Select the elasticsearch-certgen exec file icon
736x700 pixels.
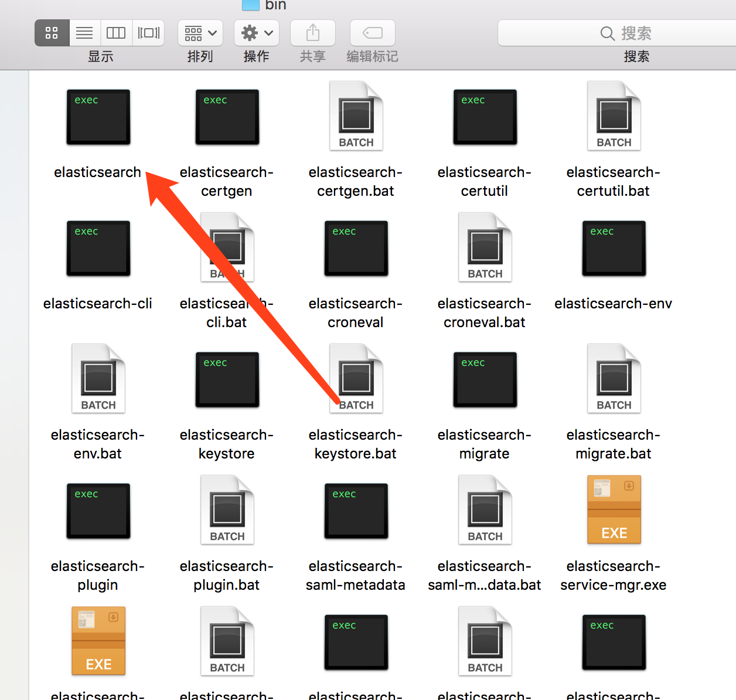[227, 117]
